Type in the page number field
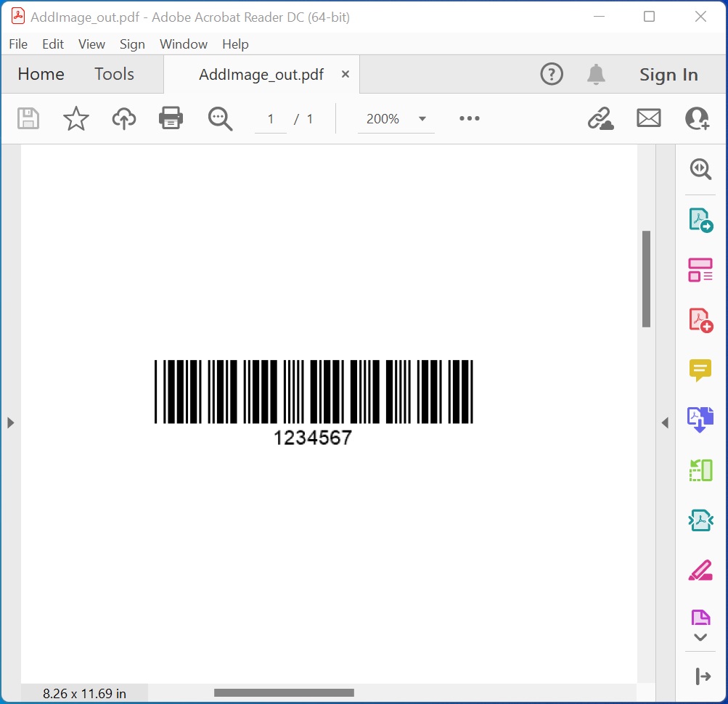 point(270,118)
